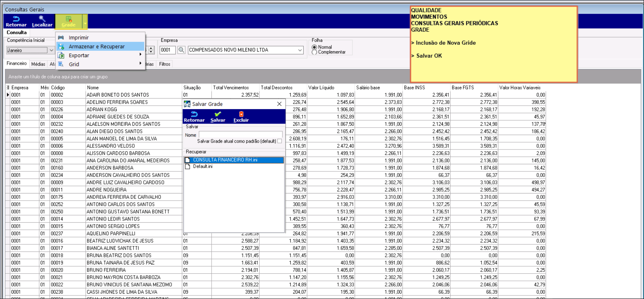
Task: Open the Grade toolbar button
Action: click(x=68, y=21)
